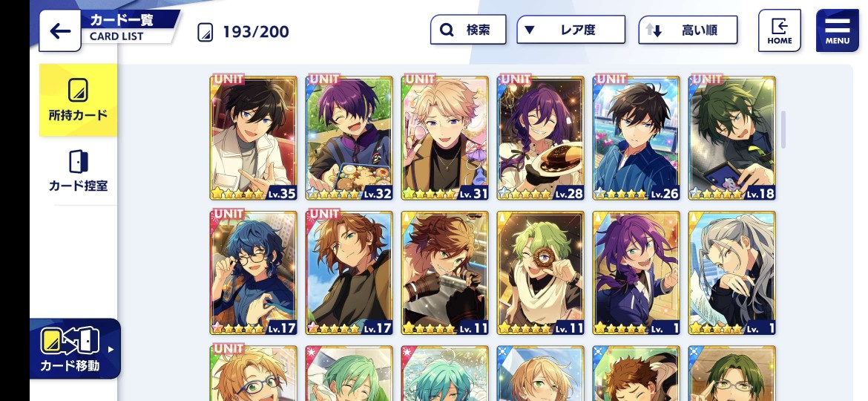Click the card list vertical scrollbar

coord(783,130)
